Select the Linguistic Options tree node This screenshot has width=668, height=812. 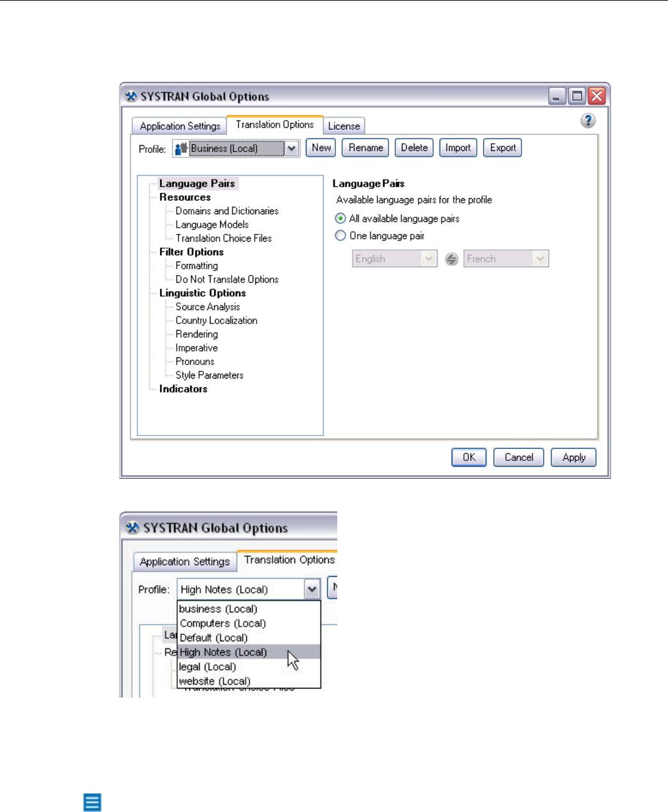point(202,293)
